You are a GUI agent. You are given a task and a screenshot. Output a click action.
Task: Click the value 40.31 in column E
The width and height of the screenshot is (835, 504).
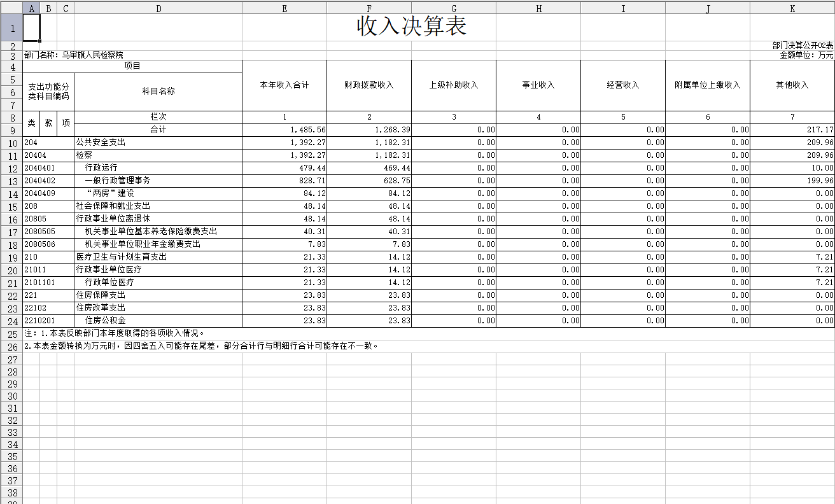pyautogui.click(x=284, y=232)
